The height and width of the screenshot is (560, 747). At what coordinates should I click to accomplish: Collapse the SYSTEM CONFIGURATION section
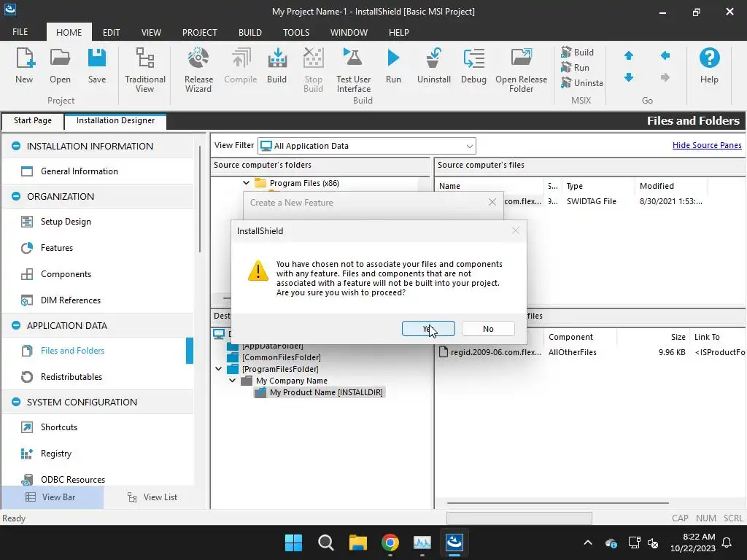point(16,402)
